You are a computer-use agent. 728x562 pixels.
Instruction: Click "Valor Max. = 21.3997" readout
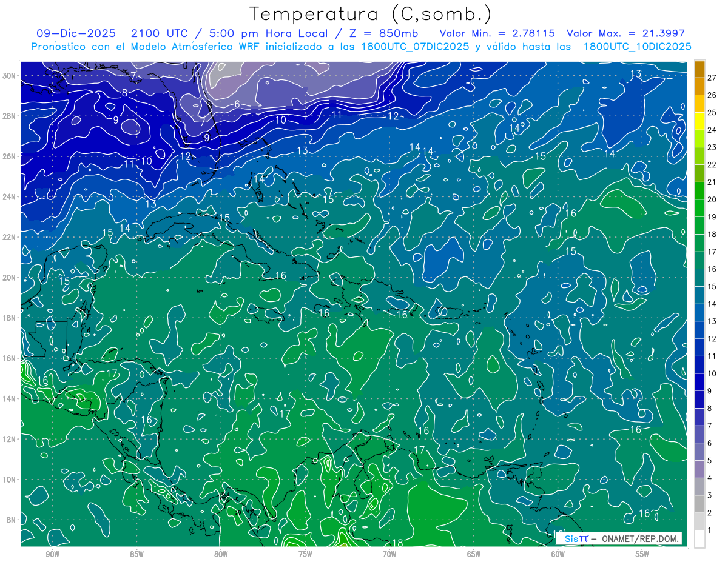pyautogui.click(x=625, y=33)
